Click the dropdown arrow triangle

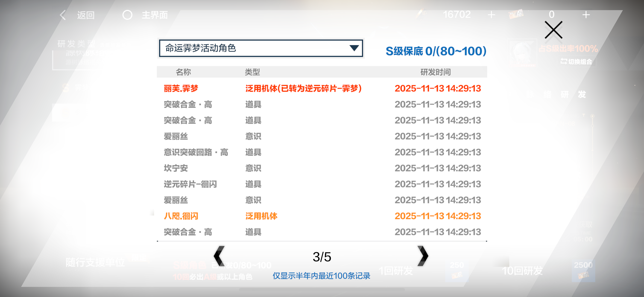pyautogui.click(x=354, y=48)
